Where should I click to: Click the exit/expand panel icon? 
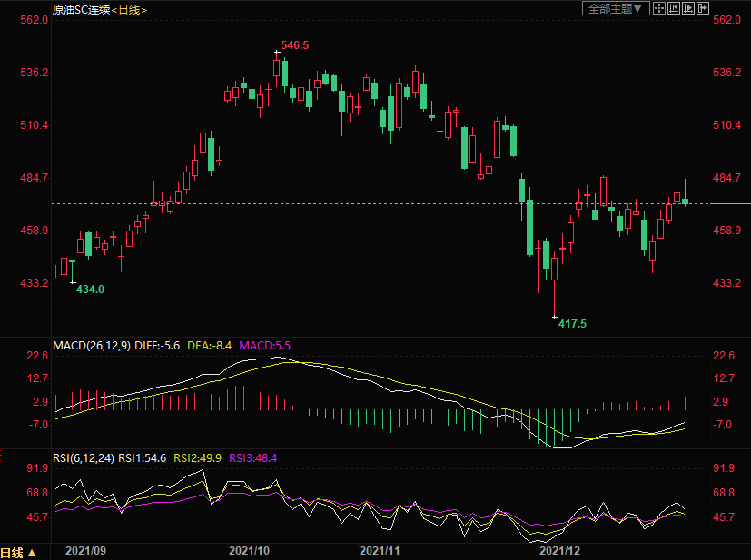pyautogui.click(x=701, y=8)
